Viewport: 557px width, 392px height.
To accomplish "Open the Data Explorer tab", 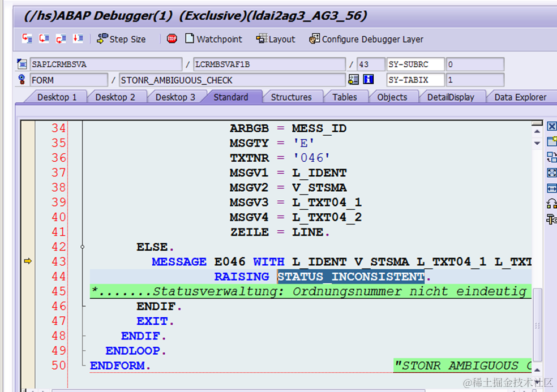I will pos(520,97).
